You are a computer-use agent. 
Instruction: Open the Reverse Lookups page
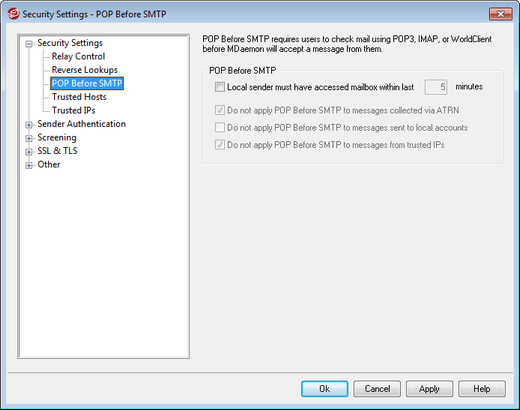tap(85, 70)
